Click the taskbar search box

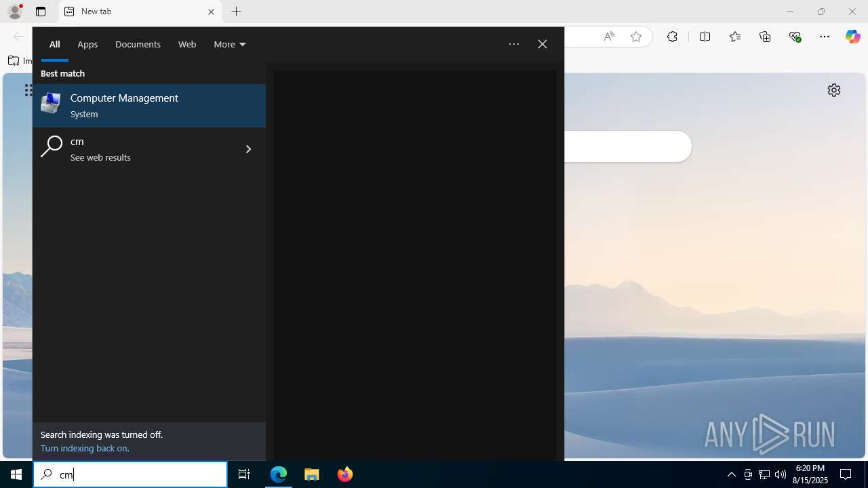pyautogui.click(x=130, y=474)
